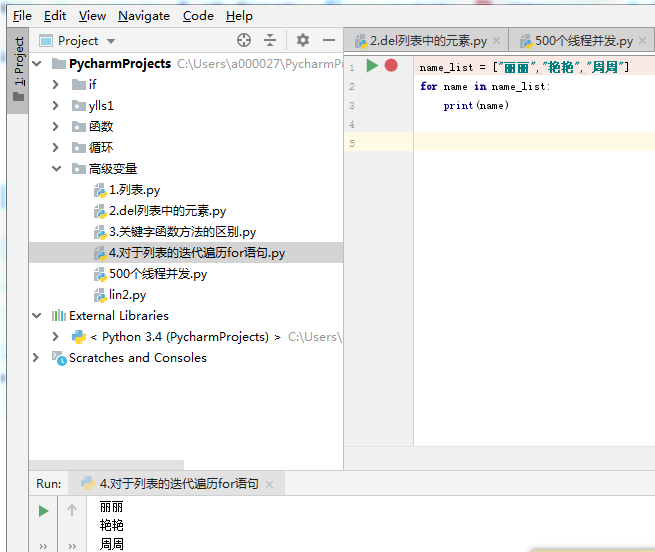Click the Collapse All icon in Project panel
Viewport: 655px width, 552px height.
coord(270,41)
